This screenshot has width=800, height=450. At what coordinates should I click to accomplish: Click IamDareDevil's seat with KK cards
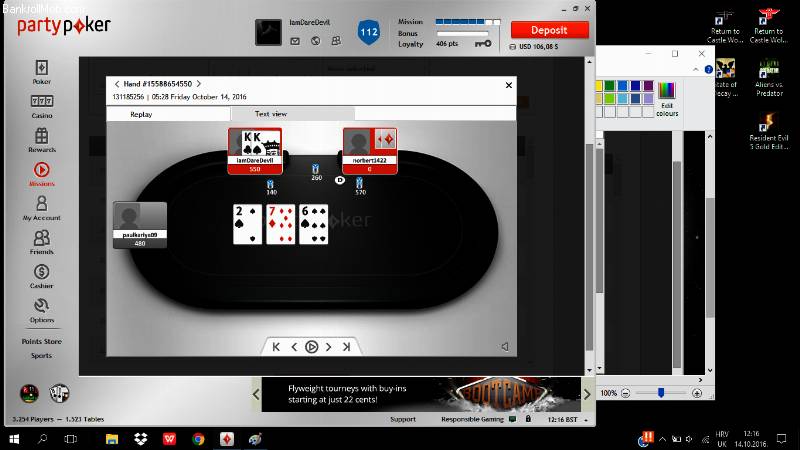[x=255, y=151]
